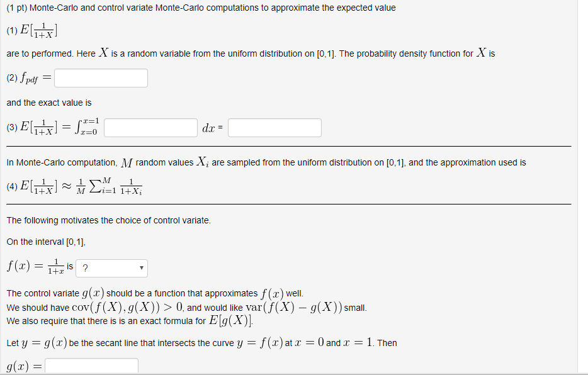588x375 pixels.
Task: Click the empty area of the f_pdf box
Action: 113,77
